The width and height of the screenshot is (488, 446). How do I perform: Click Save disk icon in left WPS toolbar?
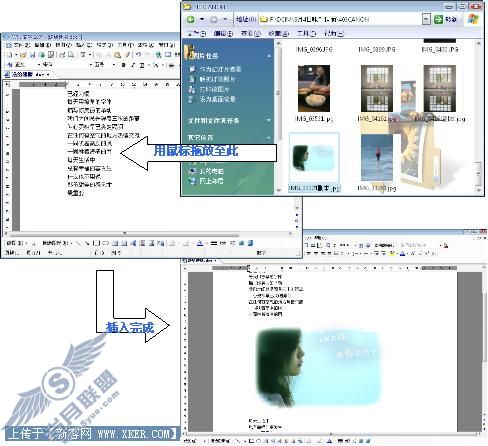[x=33, y=55]
